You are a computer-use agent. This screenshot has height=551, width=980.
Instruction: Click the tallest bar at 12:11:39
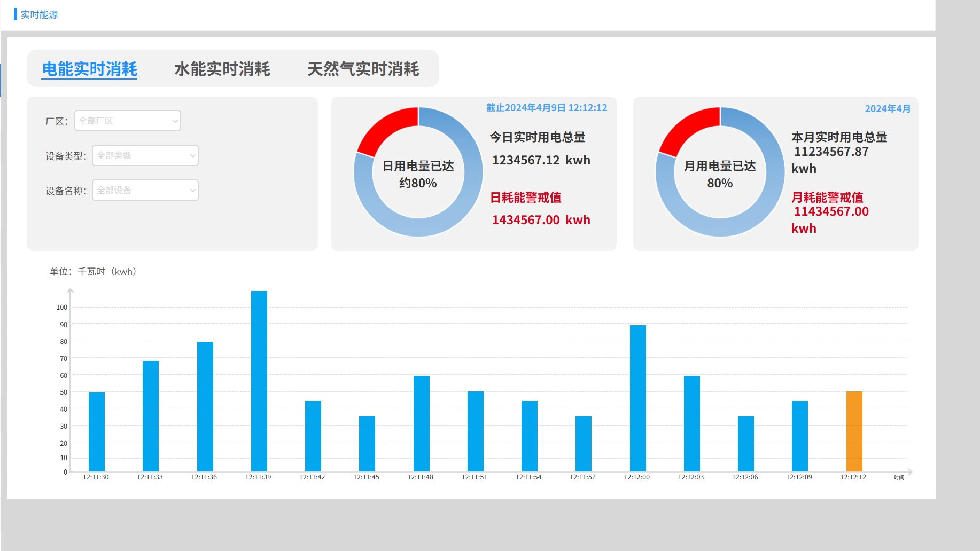(259, 381)
